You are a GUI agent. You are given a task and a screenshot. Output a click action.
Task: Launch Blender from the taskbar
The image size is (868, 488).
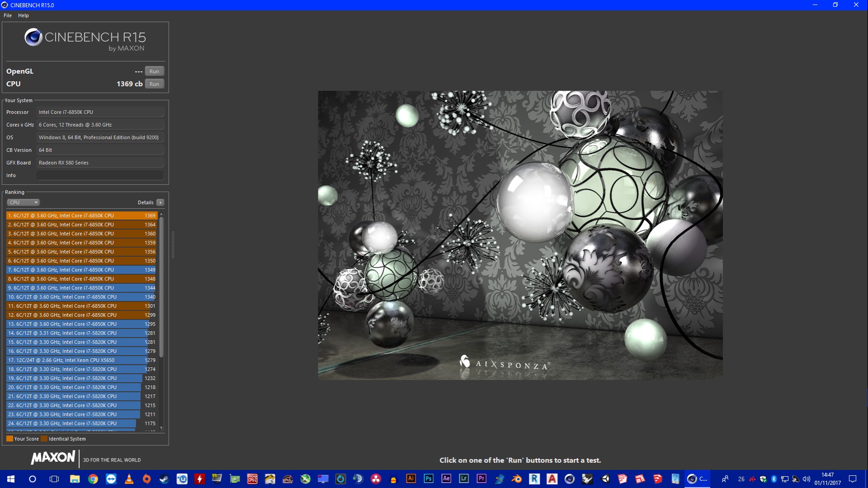point(517,479)
